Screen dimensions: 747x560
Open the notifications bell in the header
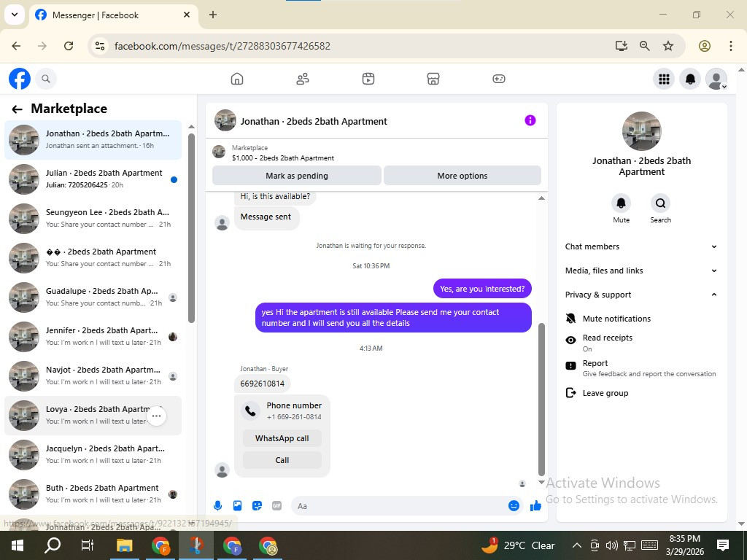690,79
